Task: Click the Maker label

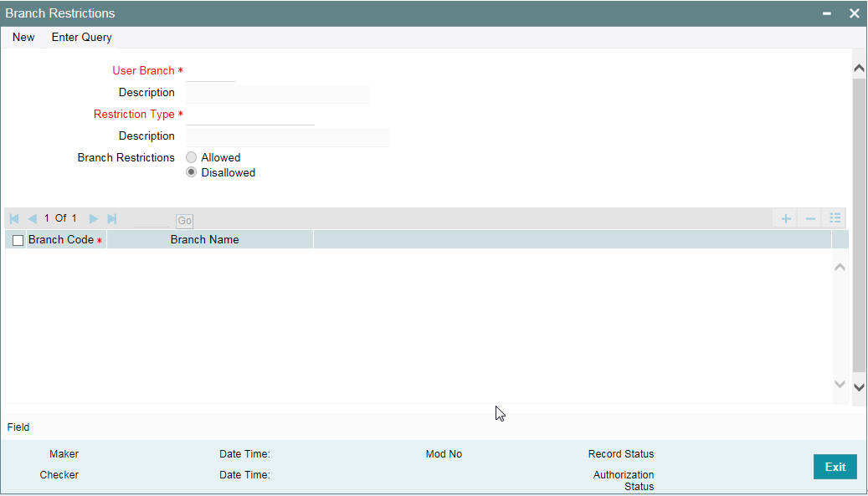Action: pyautogui.click(x=64, y=454)
